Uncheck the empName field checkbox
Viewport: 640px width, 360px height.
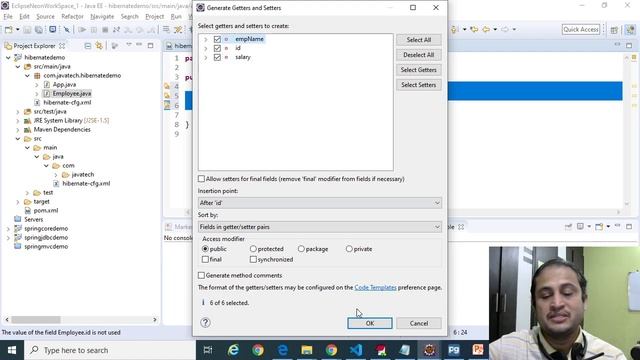[217, 39]
